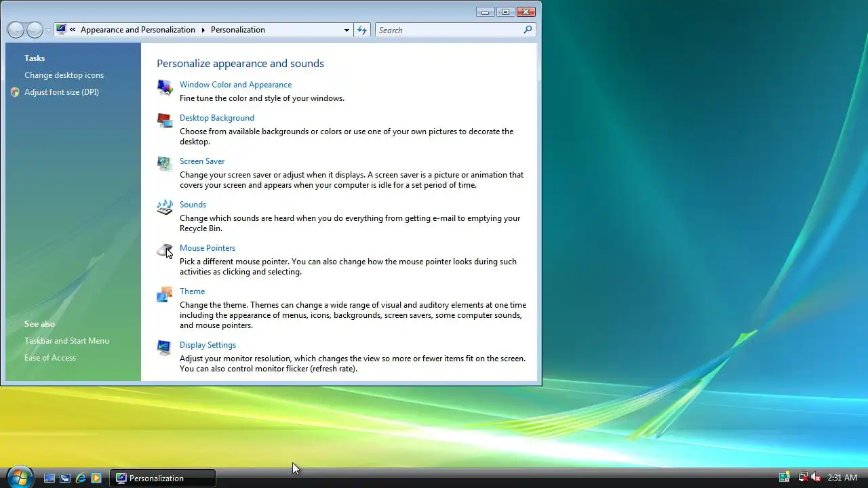
Task: Click the Forward navigation arrow button
Action: [x=35, y=30]
